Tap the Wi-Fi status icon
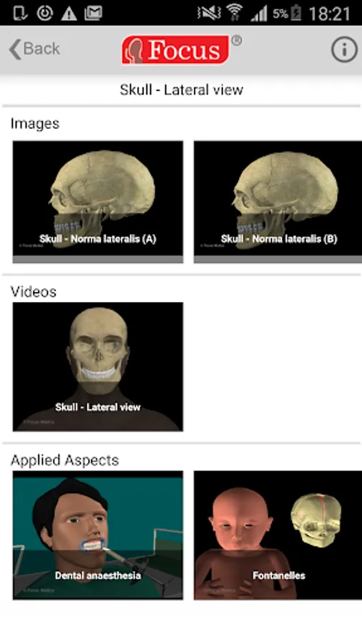This screenshot has height=644, width=362. 235,13
